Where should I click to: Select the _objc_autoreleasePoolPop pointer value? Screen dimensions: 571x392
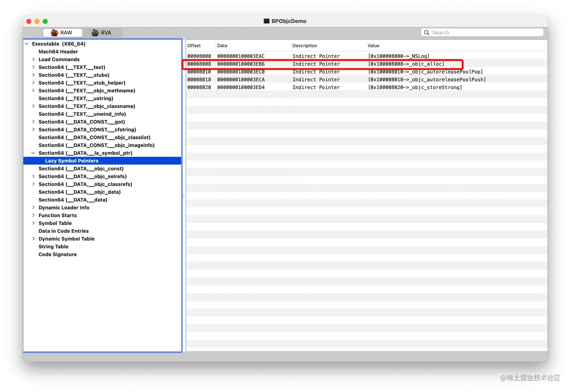coord(426,72)
